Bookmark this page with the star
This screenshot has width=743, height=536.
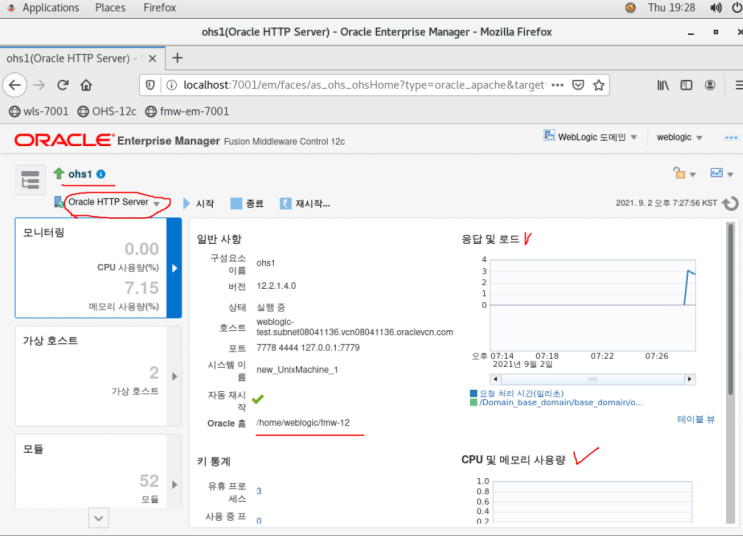pos(598,85)
